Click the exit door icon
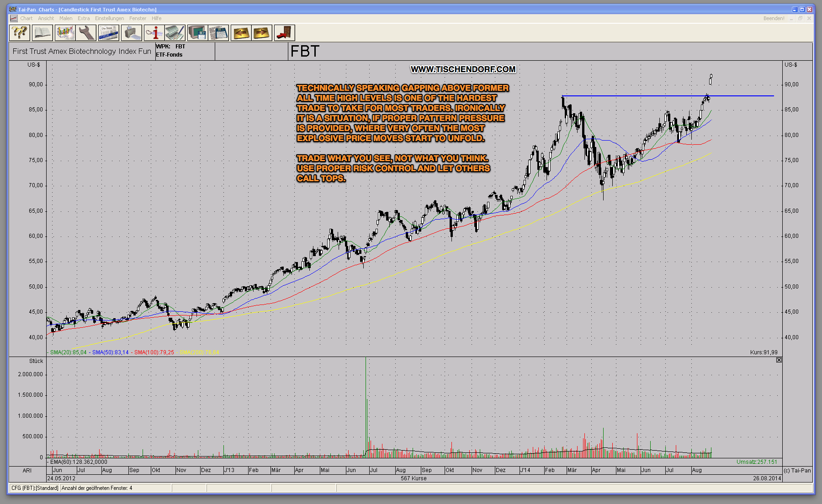Screen dimensions: 822x504 [x=284, y=33]
